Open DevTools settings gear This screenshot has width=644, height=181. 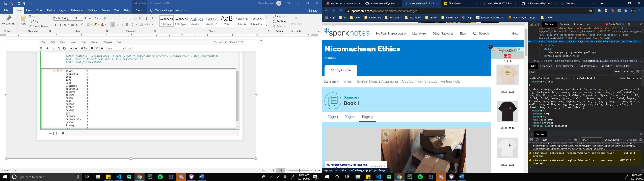[629, 24]
